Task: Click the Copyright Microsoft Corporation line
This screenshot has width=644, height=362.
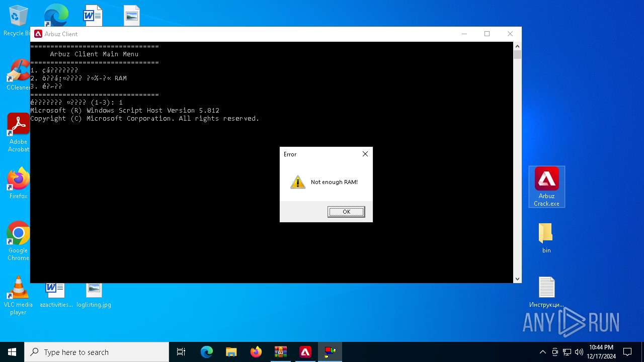Action: [145, 118]
